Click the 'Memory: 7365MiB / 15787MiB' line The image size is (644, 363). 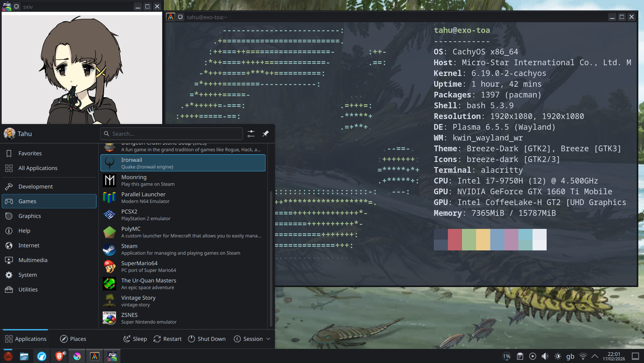coord(495,213)
